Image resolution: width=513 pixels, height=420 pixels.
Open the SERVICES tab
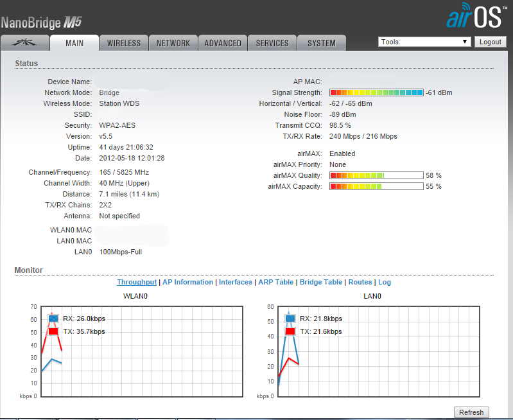point(272,43)
